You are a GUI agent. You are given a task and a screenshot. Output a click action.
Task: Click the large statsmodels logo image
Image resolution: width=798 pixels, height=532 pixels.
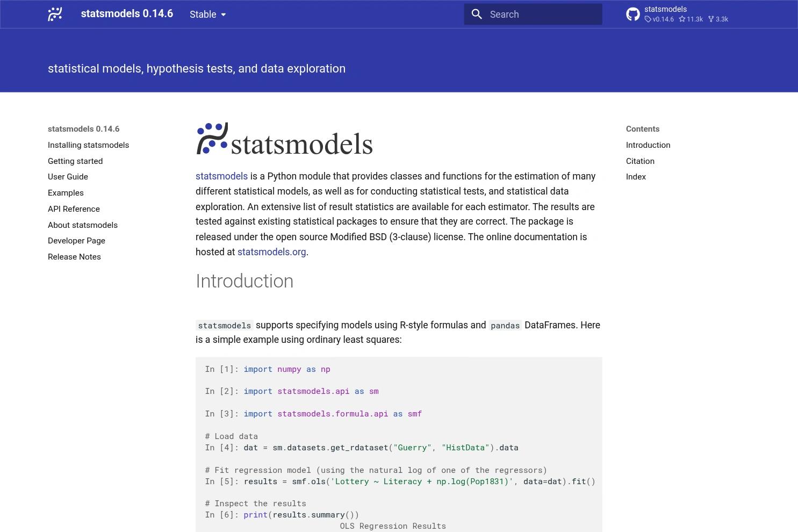click(284, 139)
